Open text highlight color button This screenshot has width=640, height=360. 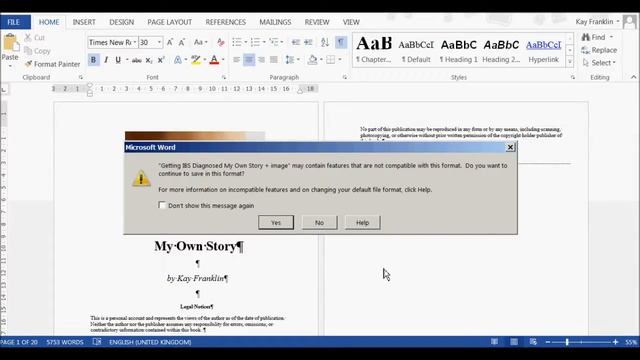[196, 60]
